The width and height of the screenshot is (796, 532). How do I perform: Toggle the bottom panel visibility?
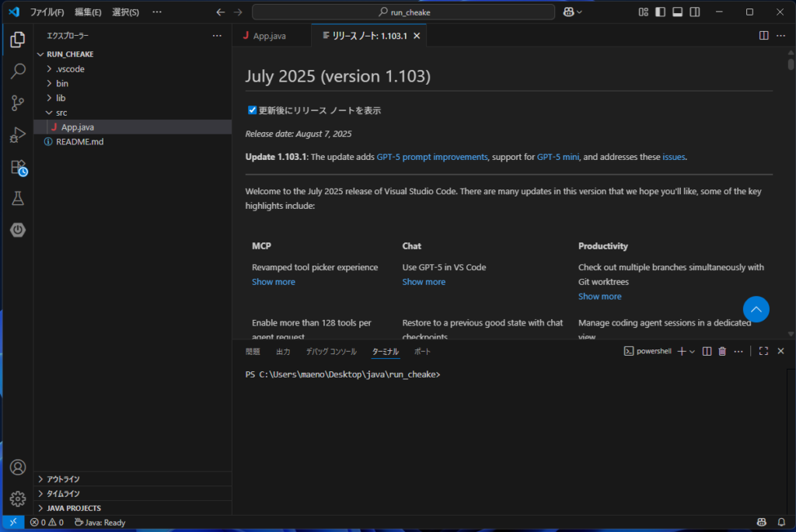(677, 12)
